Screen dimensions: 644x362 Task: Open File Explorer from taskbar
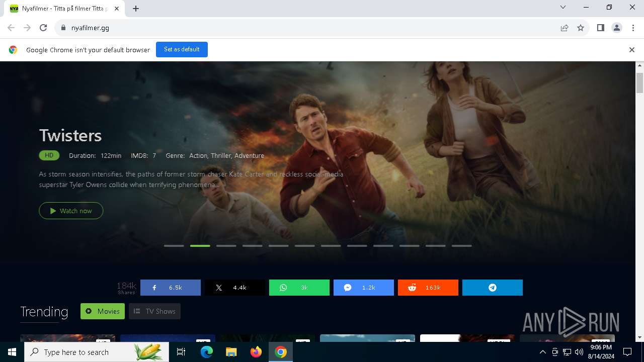click(231, 352)
